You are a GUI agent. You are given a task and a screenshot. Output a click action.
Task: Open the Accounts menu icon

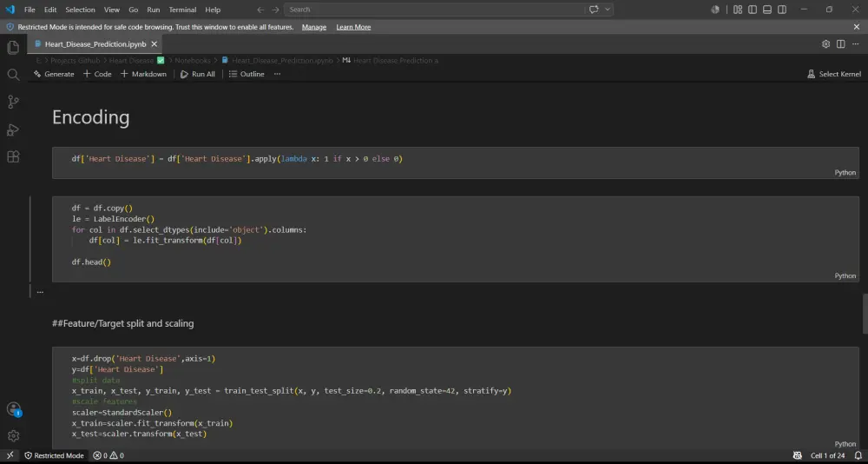[x=13, y=409]
